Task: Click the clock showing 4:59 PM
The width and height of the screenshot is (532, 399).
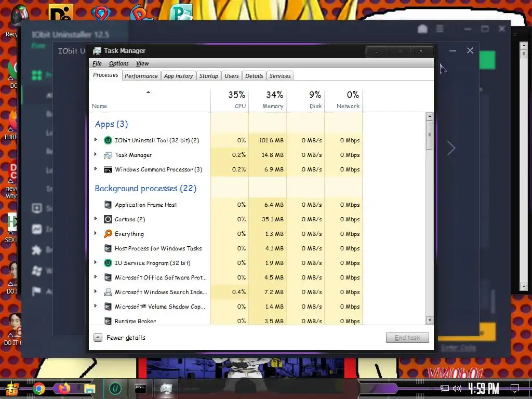Action: tap(484, 389)
